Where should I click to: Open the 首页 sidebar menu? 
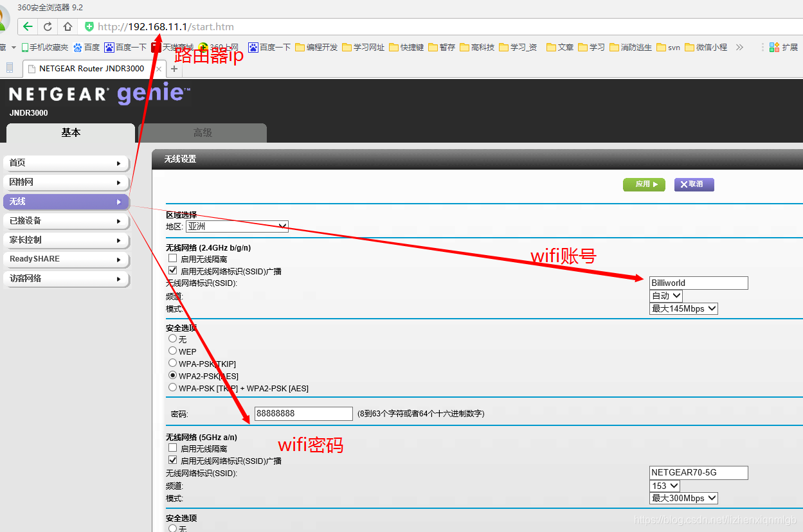click(x=66, y=163)
